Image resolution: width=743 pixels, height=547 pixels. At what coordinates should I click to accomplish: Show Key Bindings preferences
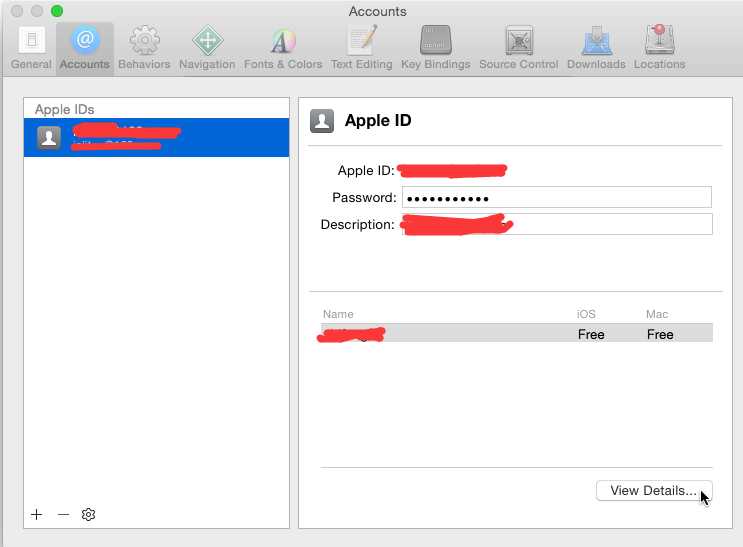(435, 48)
